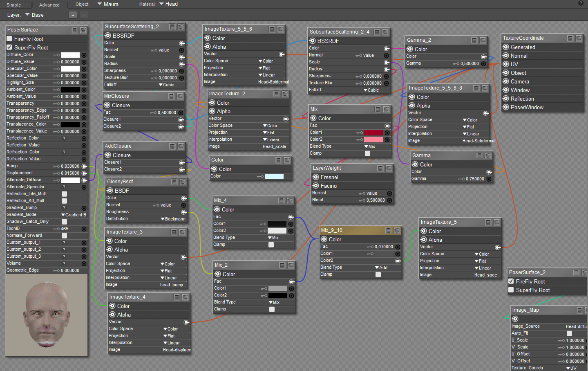This screenshot has height=371, width=588.
Task: Click parameters icon on GlossyBsdf node
Action: point(174,182)
